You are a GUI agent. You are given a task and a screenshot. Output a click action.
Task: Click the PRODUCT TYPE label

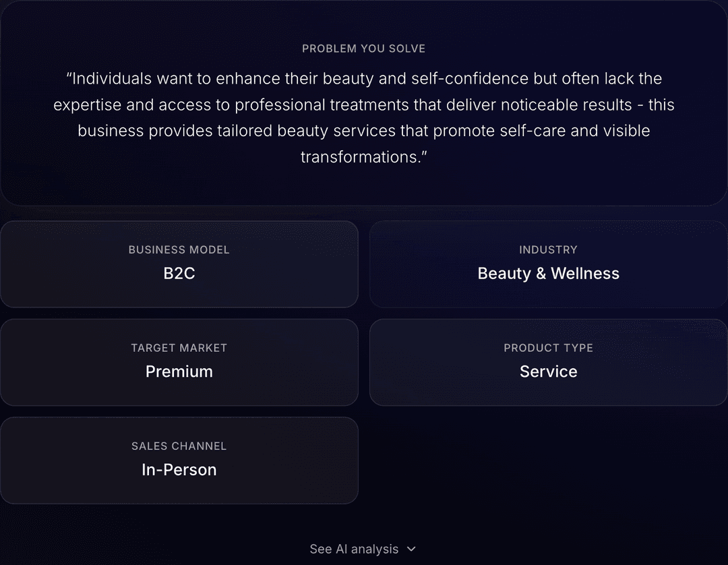[x=548, y=348]
